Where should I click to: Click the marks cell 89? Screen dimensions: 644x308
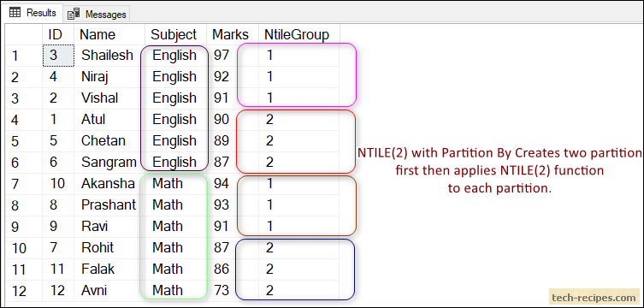tap(233, 141)
